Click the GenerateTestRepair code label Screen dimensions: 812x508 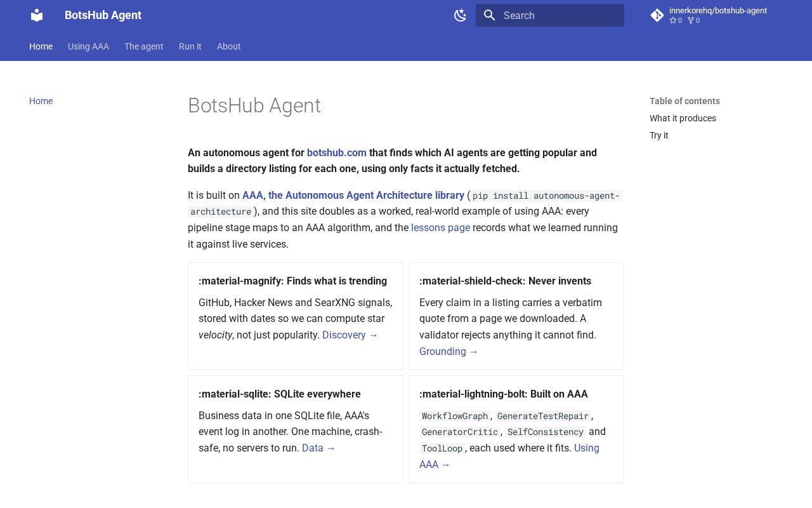coord(543,416)
